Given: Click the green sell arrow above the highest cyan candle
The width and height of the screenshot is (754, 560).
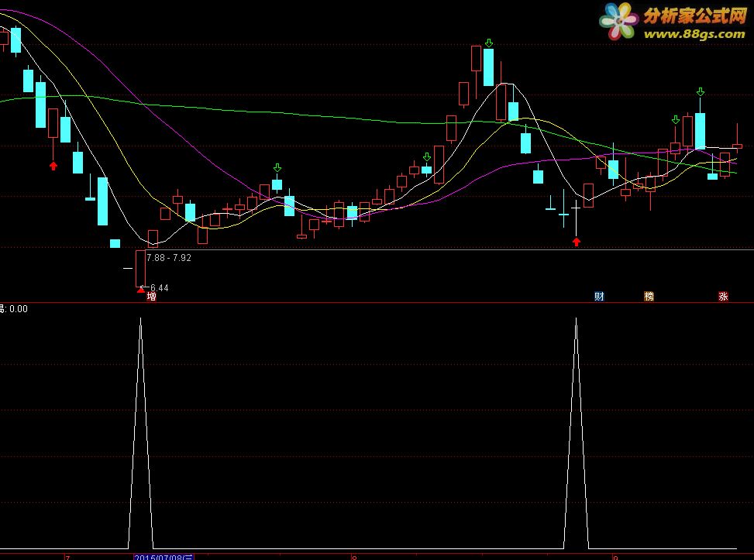Looking at the screenshot, I should (489, 43).
